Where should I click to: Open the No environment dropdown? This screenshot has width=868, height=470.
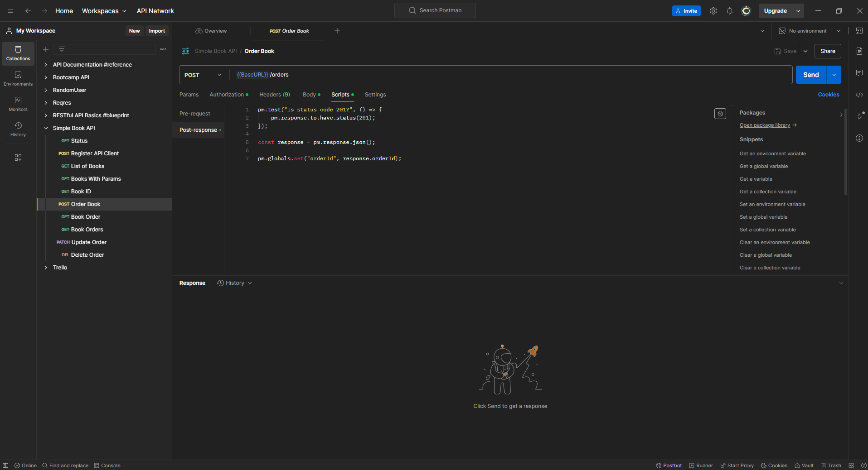point(810,31)
